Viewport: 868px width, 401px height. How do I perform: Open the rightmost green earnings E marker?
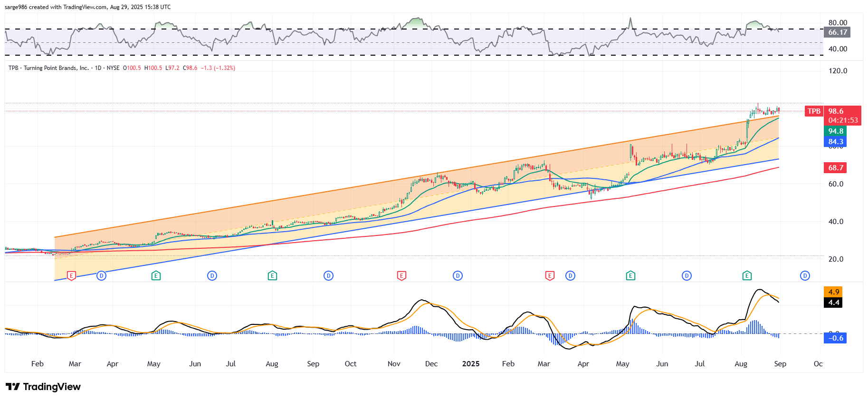click(747, 275)
